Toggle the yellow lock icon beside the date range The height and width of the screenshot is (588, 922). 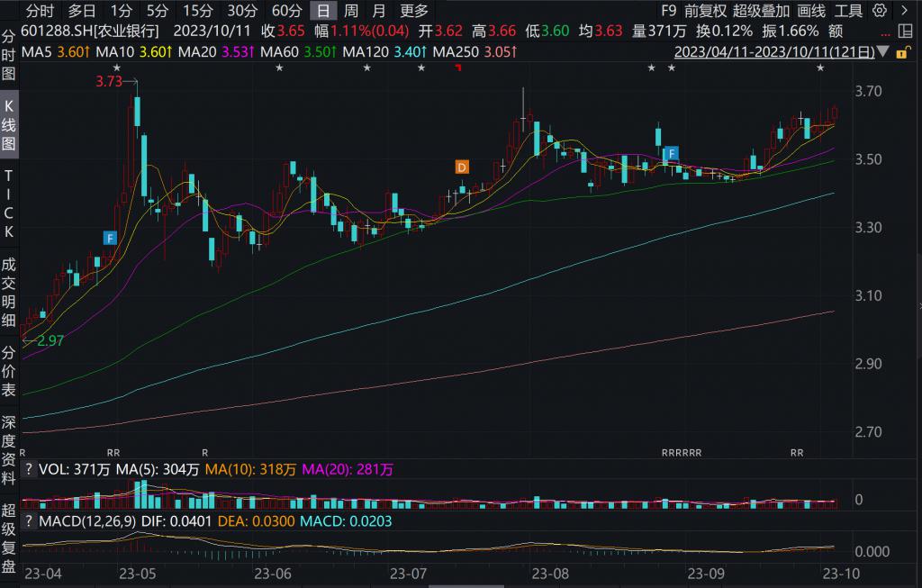[x=901, y=53]
